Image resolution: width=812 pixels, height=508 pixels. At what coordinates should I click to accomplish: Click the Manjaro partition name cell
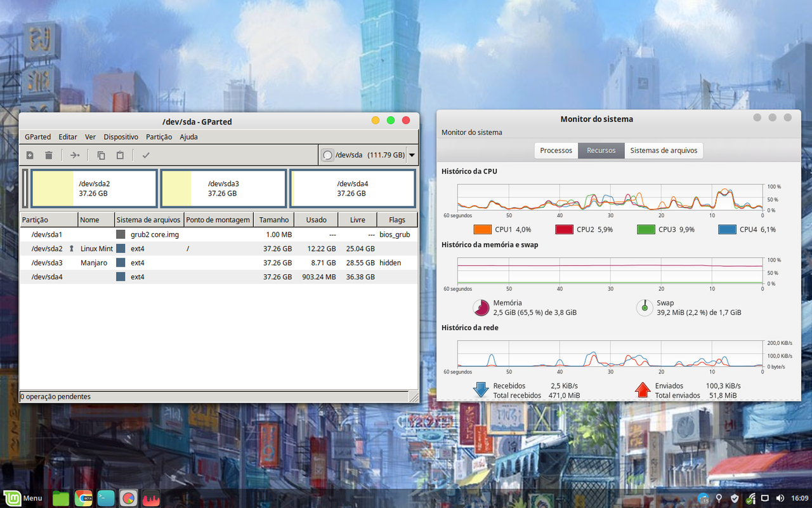[94, 263]
